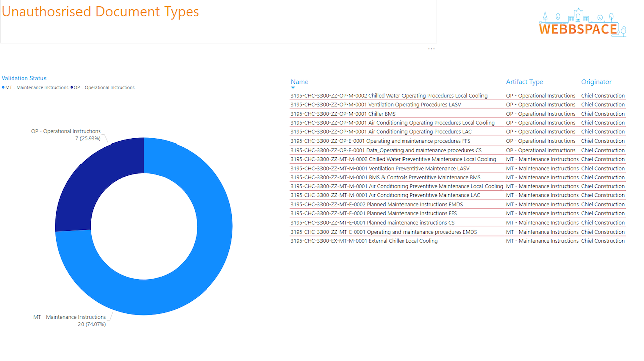Select row Ventilation Preventitive Maintenance LASV
644x361 pixels.
458,168
